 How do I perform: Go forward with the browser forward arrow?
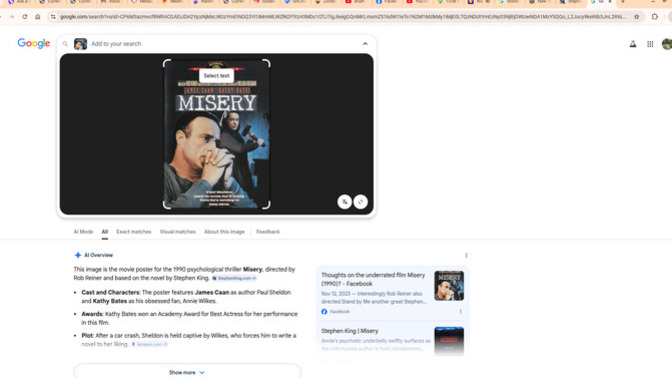(12, 17)
